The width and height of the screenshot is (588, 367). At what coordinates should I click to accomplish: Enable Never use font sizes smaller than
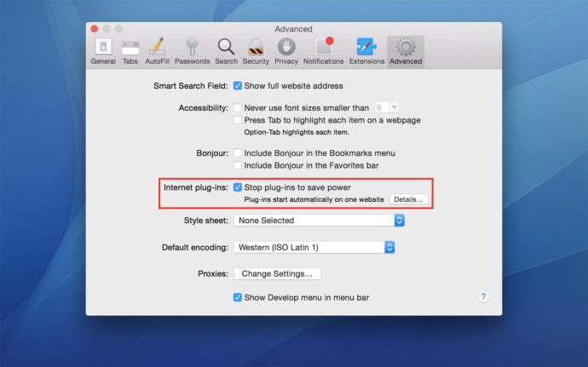click(x=238, y=108)
